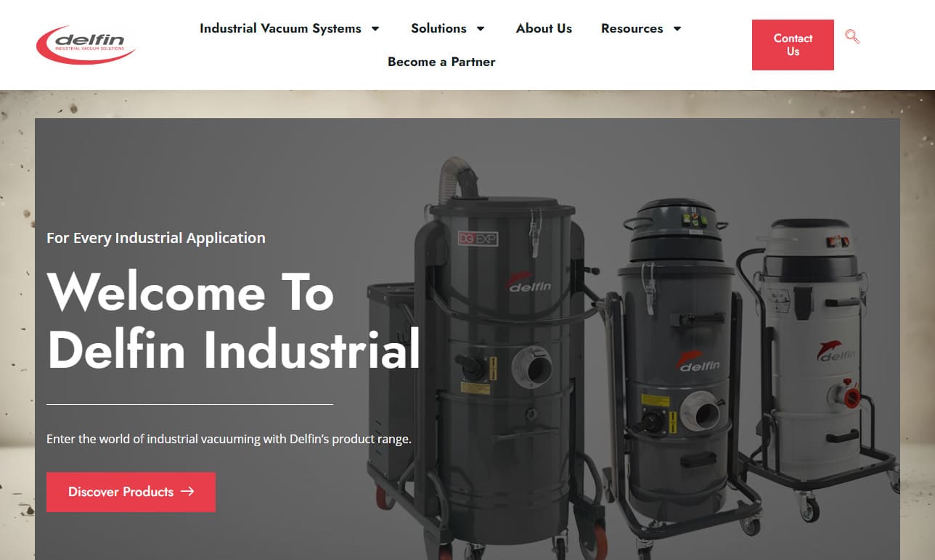Expand the Solutions dropdown arrow
This screenshot has width=935, height=560.
(481, 29)
